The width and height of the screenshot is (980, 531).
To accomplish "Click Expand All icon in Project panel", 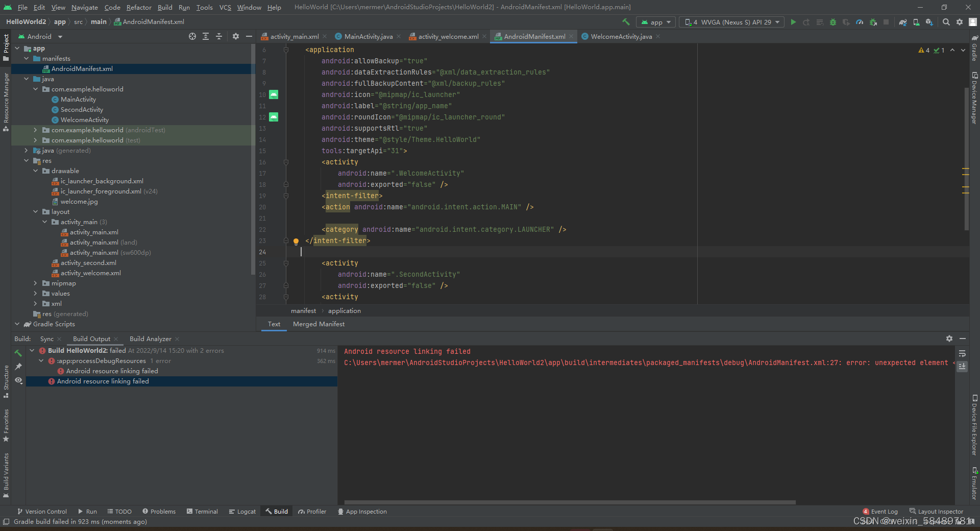I will (x=206, y=36).
